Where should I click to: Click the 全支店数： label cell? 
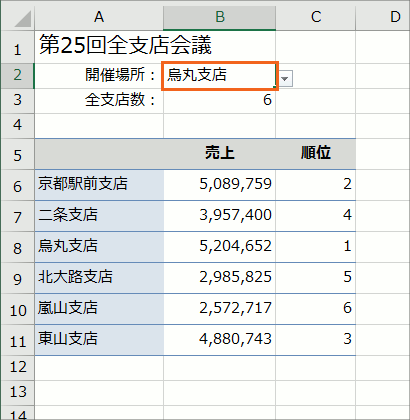point(99,101)
